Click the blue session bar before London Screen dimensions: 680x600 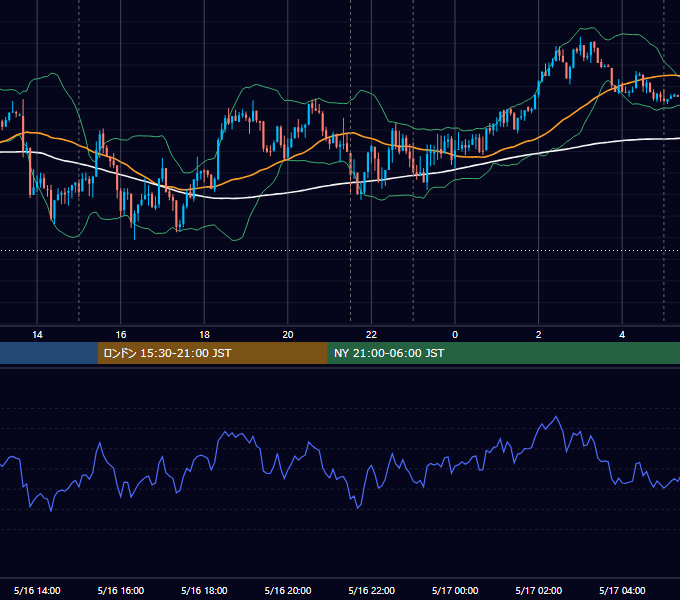[49, 353]
